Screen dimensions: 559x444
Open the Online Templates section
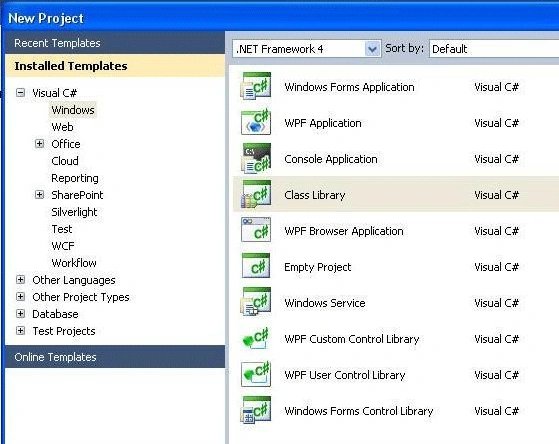[115, 357]
